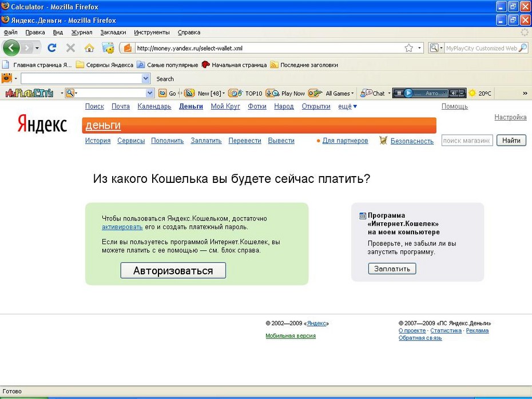532x399 pixels.
Task: Open the Перевести link
Action: coord(245,141)
